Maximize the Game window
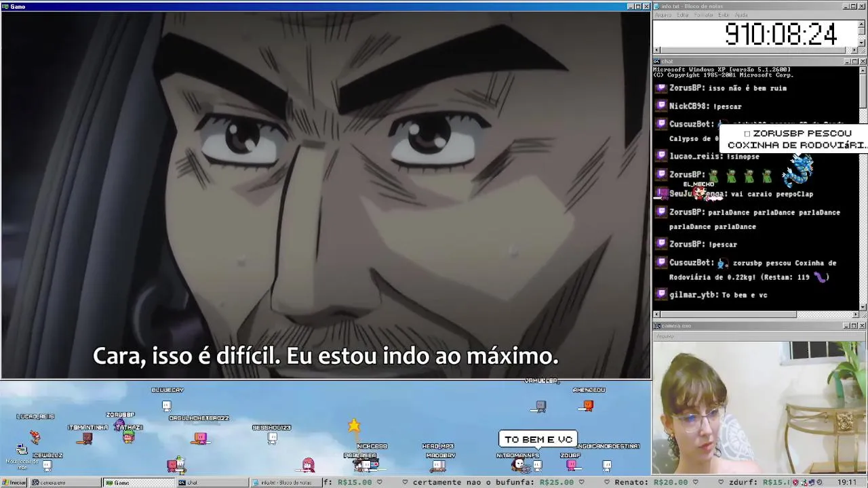Screen dimensions: 868x488 coord(638,6)
